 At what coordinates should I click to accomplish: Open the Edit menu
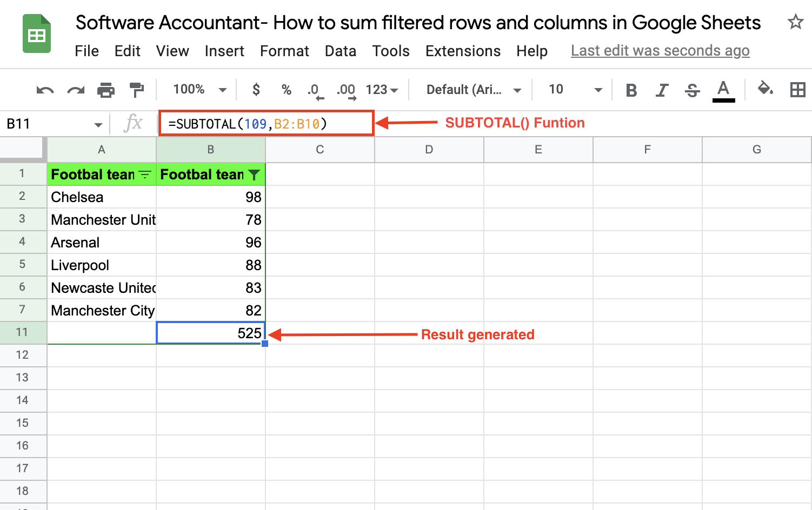(x=127, y=51)
